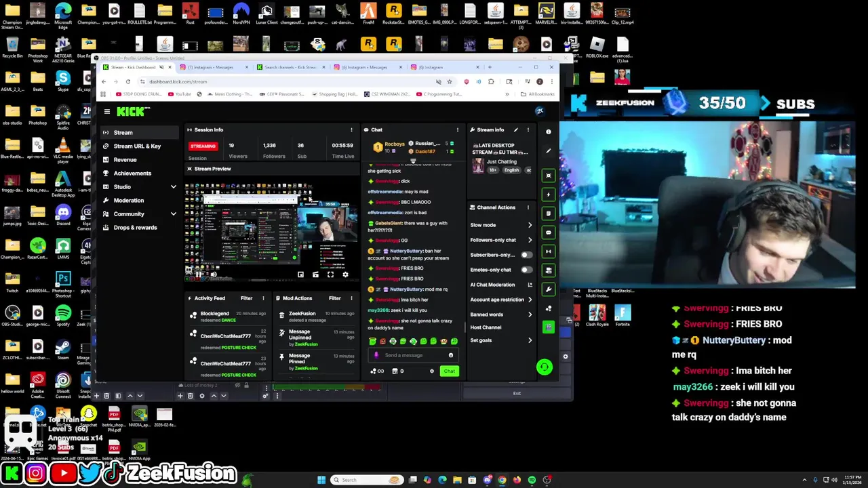Image resolution: width=868 pixels, height=488 pixels.
Task: Open the Stream info three-dot menu
Action: tap(528, 129)
